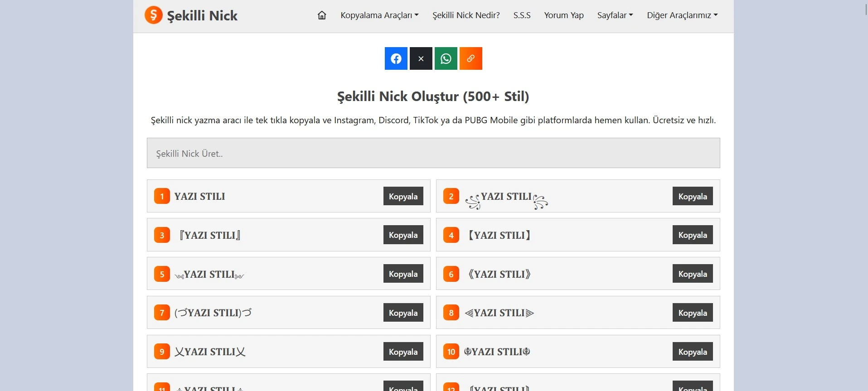Copy style 7 with Kopyala button
This screenshot has width=868, height=391.
point(403,313)
